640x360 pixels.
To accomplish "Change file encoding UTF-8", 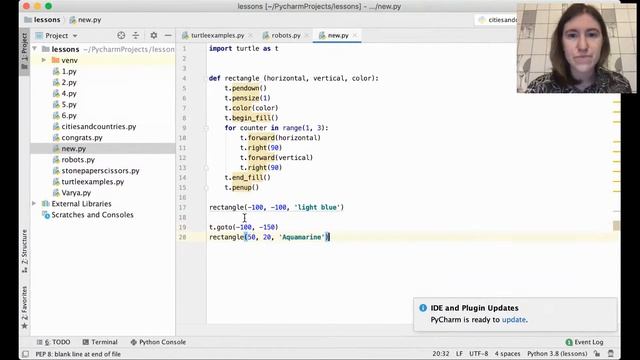I will [x=478, y=354].
